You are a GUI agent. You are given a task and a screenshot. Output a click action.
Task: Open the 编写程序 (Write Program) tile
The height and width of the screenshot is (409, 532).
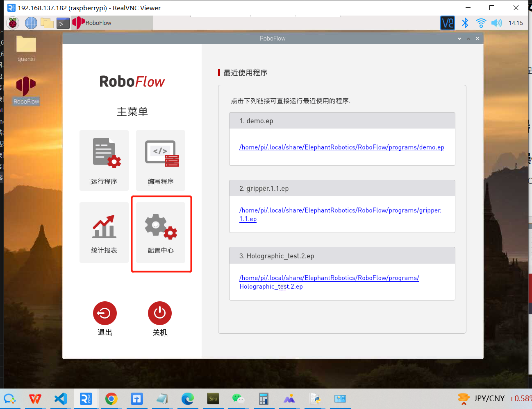[161, 160]
